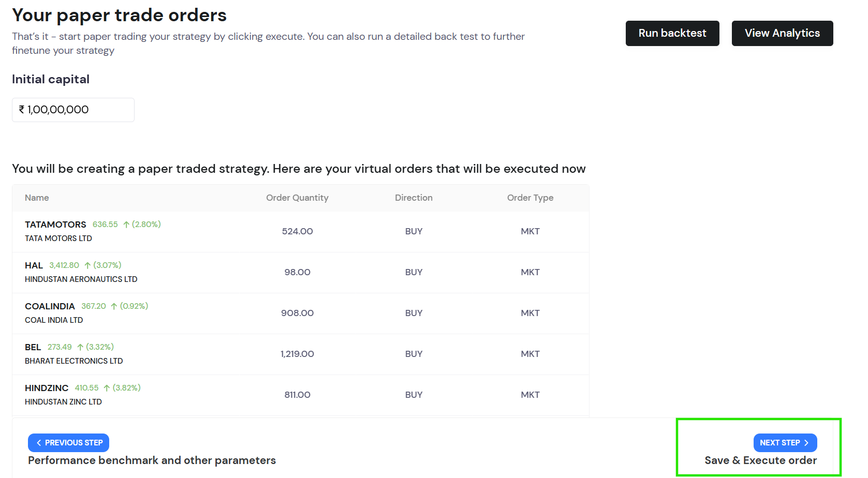Select the HAL order row
868x478 pixels.
point(300,273)
